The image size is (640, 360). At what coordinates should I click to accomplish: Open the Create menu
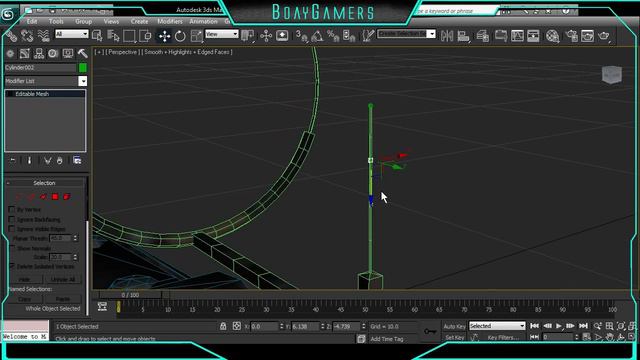[x=139, y=21]
